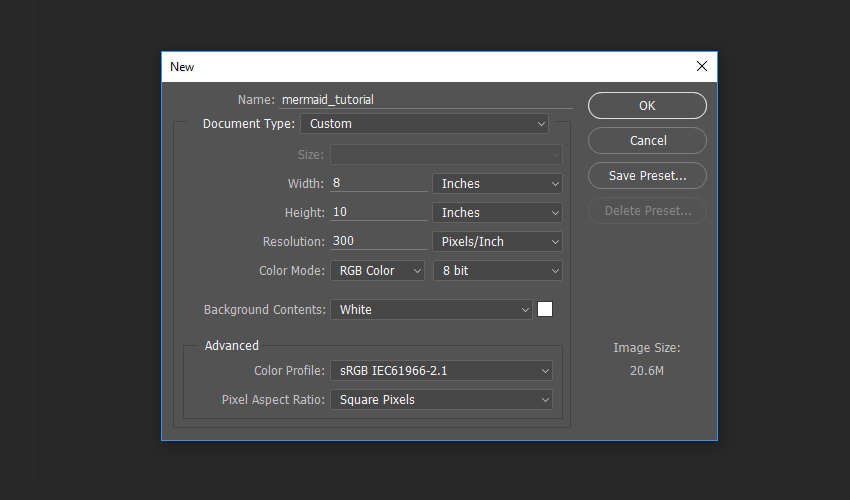This screenshot has width=850, height=500.
Task: Click the Resolution value field
Action: (x=378, y=241)
